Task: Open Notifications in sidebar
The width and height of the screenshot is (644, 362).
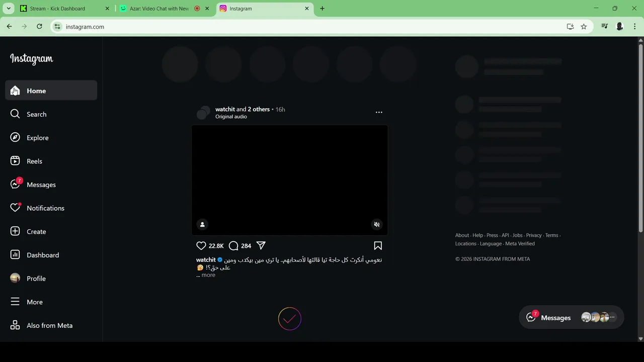Action: (x=51, y=208)
